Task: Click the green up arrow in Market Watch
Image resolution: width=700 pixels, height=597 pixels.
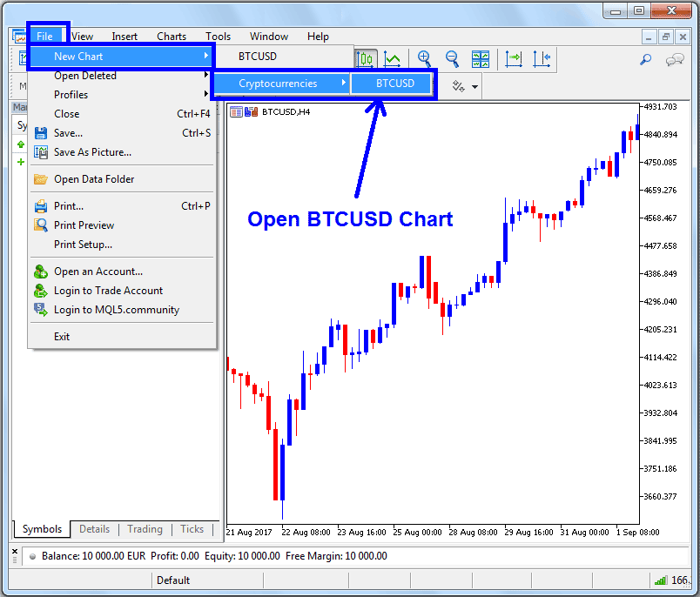Action: [21, 144]
